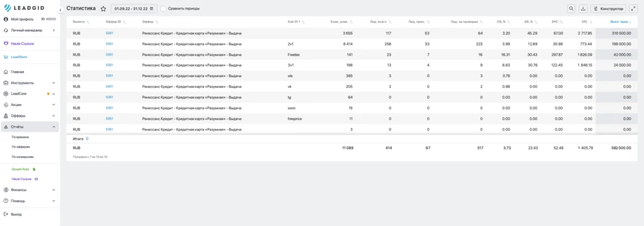Click the freeprice Sub ID cell

[295, 119]
